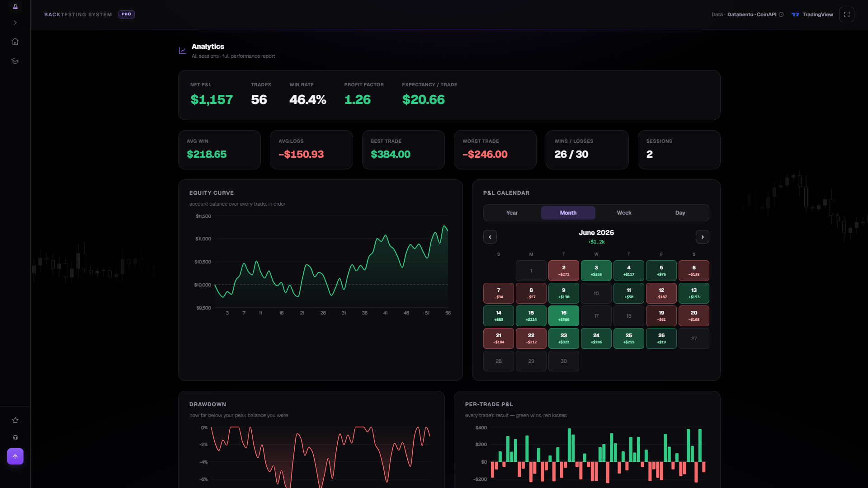This screenshot has height=488, width=868.
Task: Click the Win Rate value 46.4%
Action: pos(308,99)
